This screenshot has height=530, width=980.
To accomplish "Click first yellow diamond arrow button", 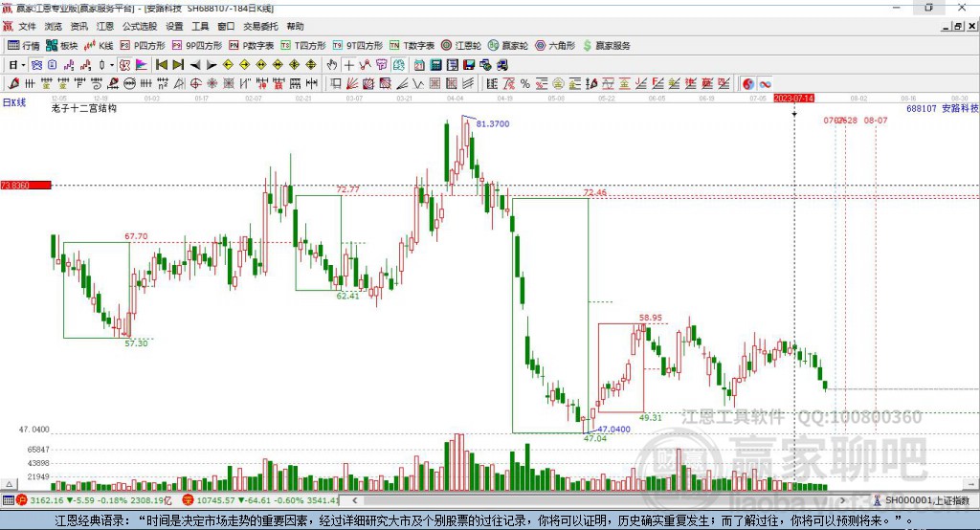I will click(228, 64).
